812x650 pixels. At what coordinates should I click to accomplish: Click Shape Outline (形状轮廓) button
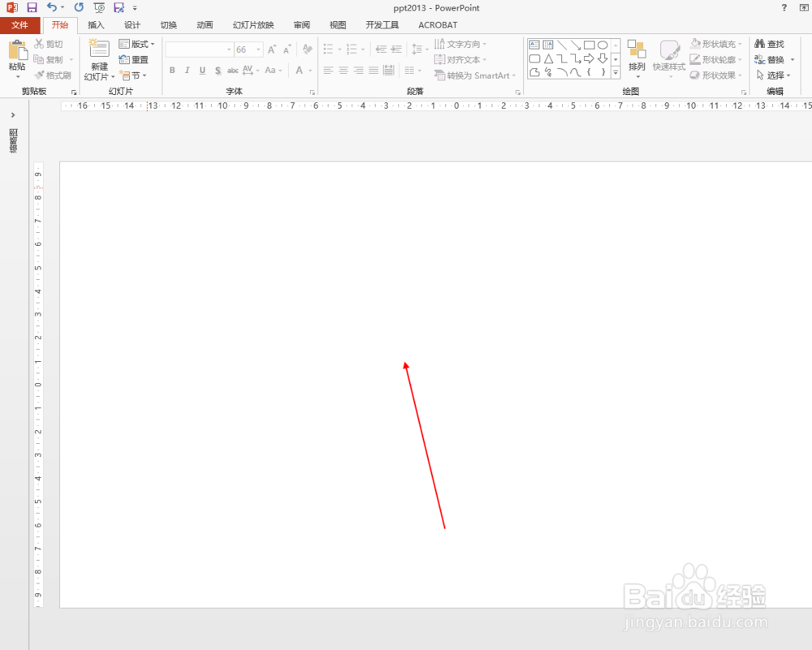pos(716,59)
